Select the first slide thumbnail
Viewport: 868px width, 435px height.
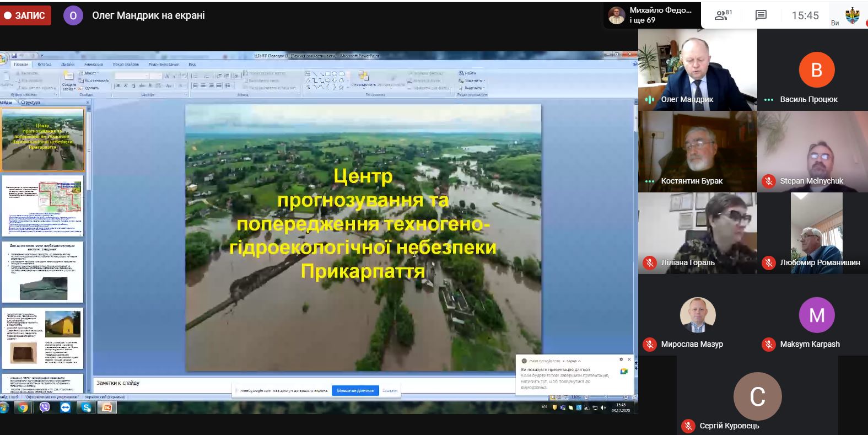click(43, 139)
